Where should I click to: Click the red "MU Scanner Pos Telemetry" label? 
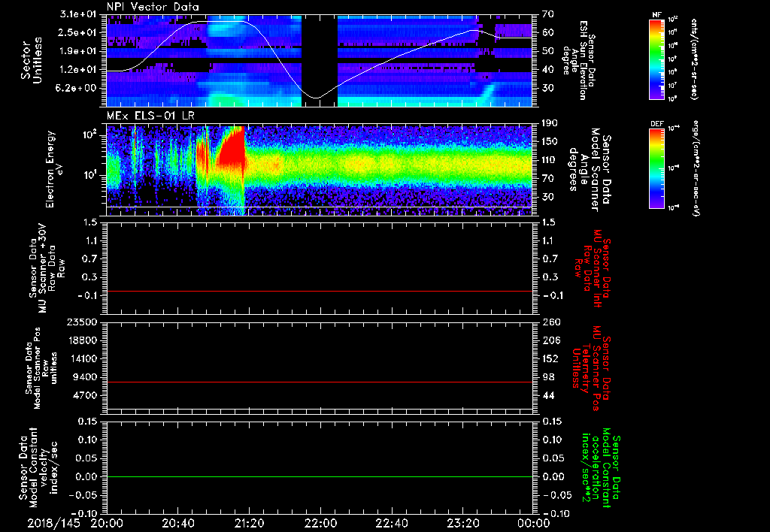click(593, 369)
